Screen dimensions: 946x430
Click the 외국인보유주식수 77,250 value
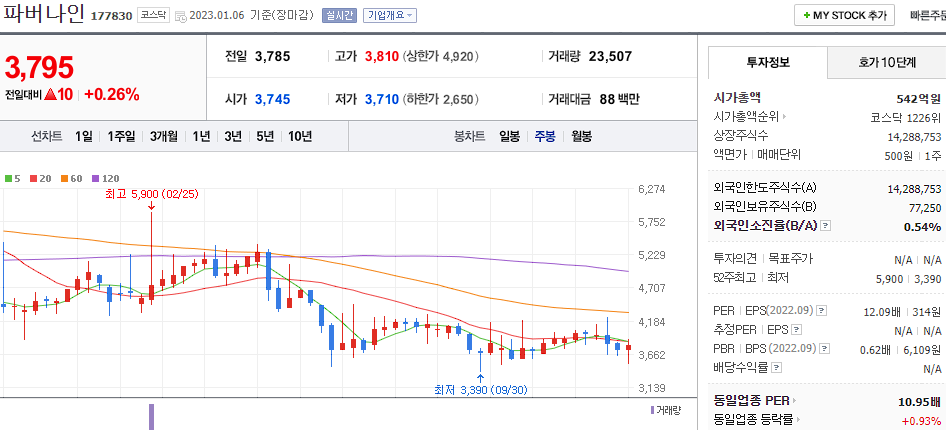click(925, 207)
